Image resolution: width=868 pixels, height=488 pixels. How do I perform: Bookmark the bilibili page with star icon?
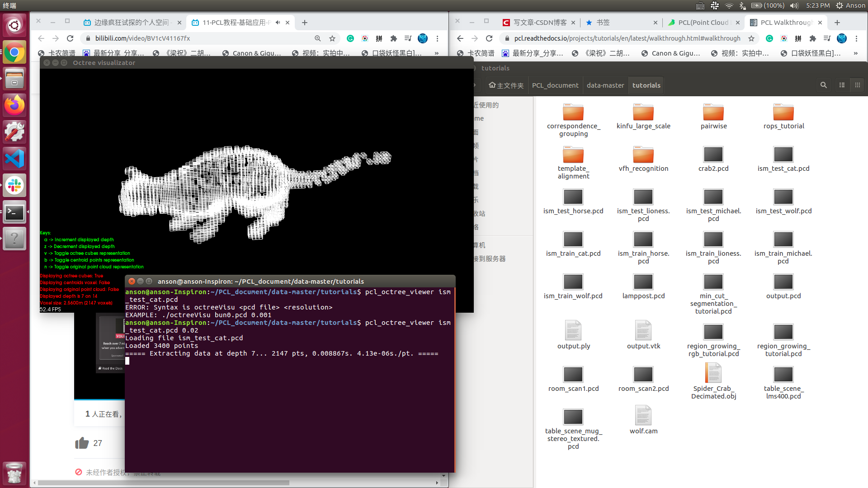coord(332,38)
